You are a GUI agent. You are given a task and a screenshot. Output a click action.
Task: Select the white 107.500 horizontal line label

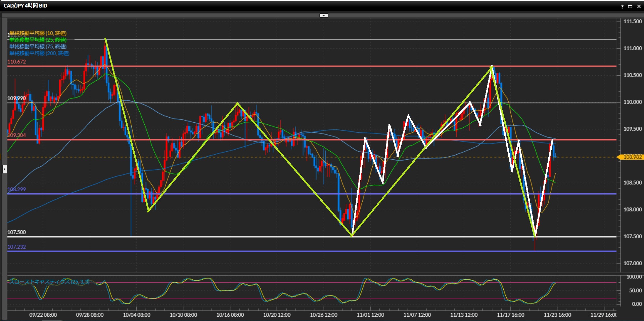coord(17,232)
